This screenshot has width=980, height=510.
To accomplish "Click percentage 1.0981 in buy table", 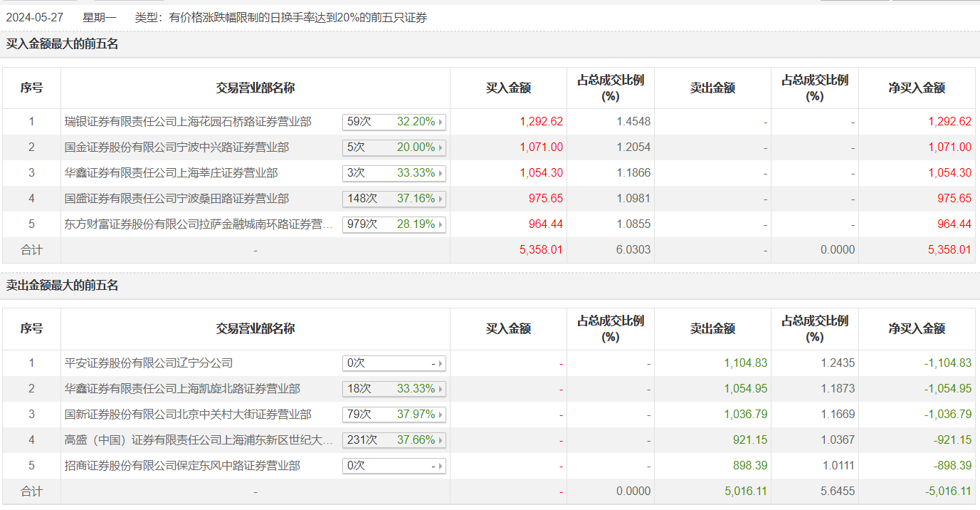I will 633,199.
